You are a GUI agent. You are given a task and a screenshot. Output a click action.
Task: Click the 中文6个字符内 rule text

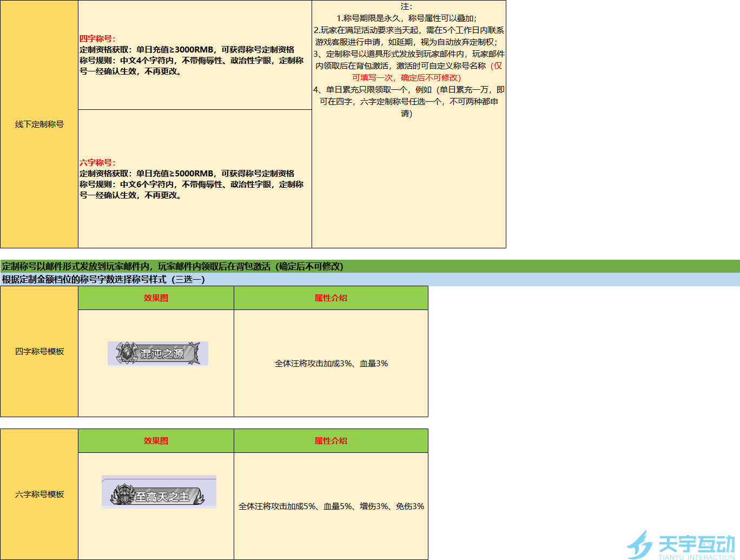point(191,190)
